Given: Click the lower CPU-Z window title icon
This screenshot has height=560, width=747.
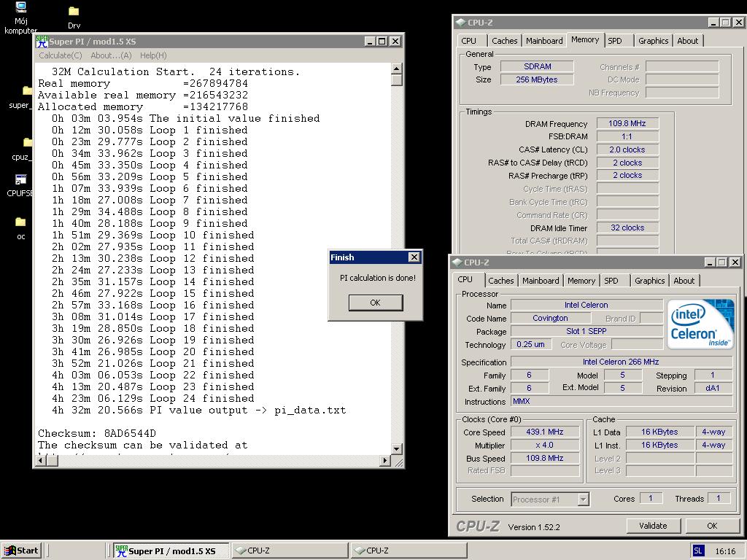Looking at the screenshot, I should pos(457,262).
